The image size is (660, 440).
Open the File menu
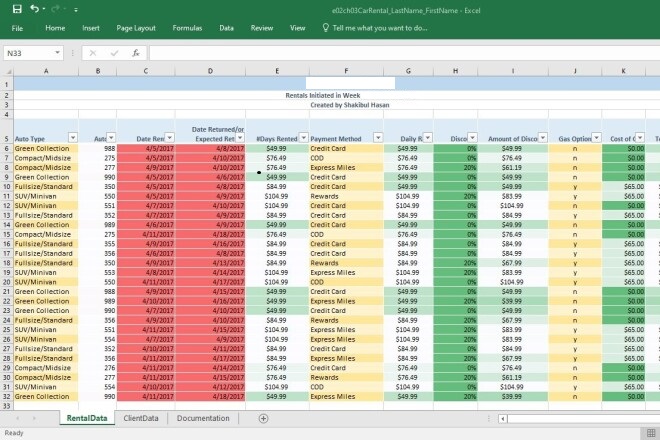(x=18, y=29)
